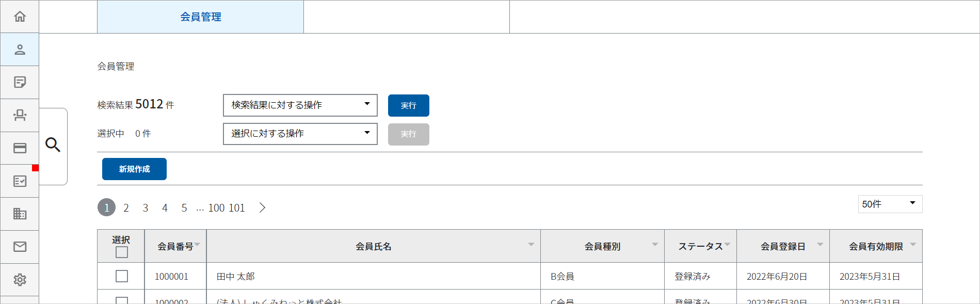The width and height of the screenshot is (980, 304).
Task: Open the note document icon in sidebar
Action: pyautogui.click(x=20, y=82)
